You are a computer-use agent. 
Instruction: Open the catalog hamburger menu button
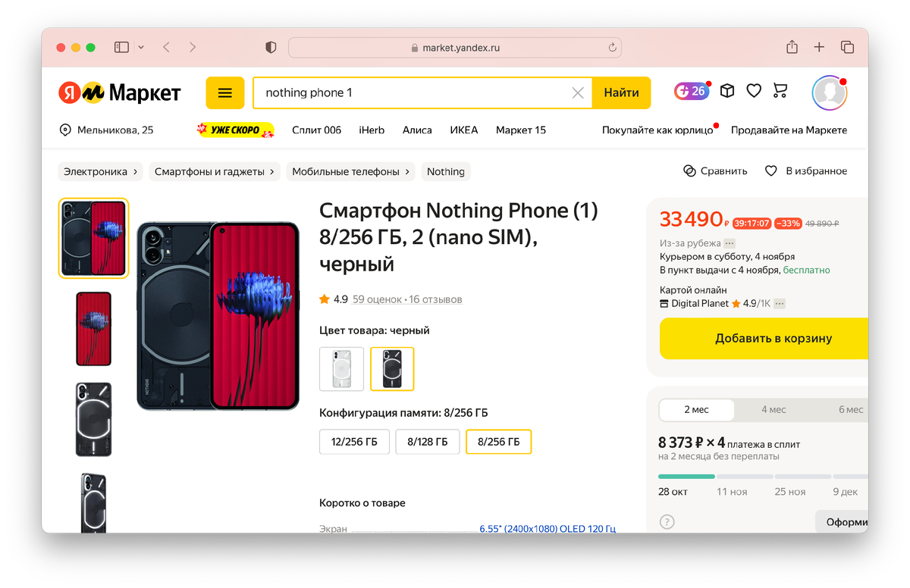[x=224, y=92]
